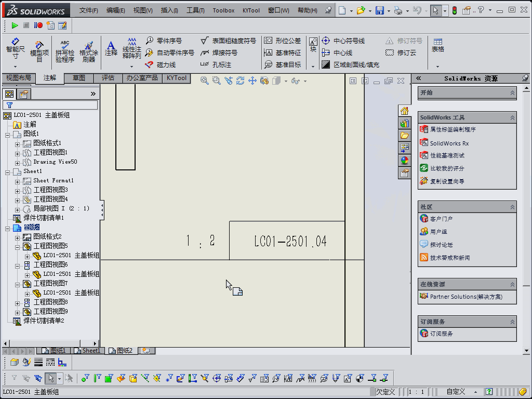Open the Tables (表格) dropdown
This screenshot has height=399, width=532.
point(437,66)
